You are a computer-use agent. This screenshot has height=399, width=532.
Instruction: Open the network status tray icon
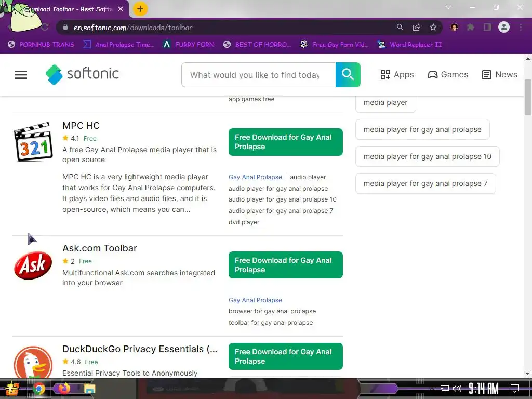(x=445, y=389)
